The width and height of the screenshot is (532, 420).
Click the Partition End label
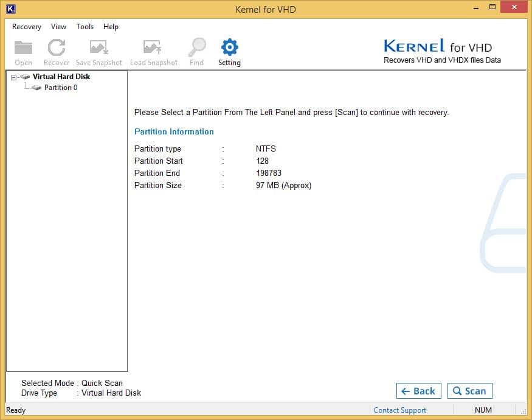coord(157,173)
